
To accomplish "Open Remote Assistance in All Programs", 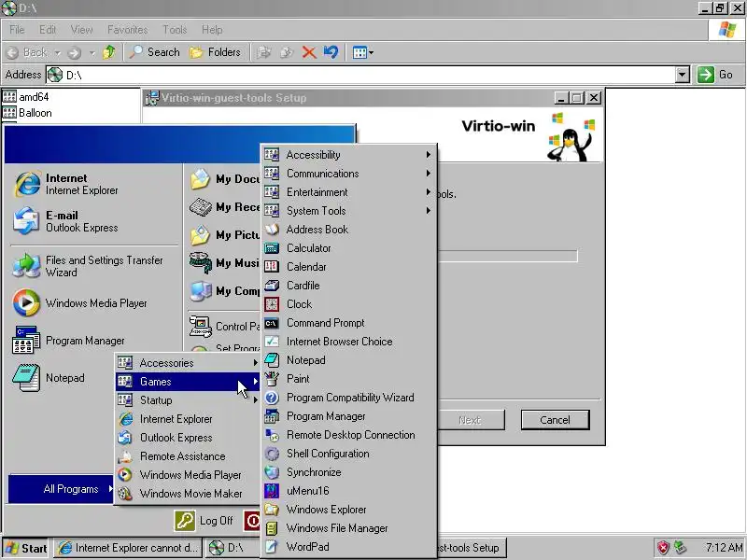I will coord(188,456).
